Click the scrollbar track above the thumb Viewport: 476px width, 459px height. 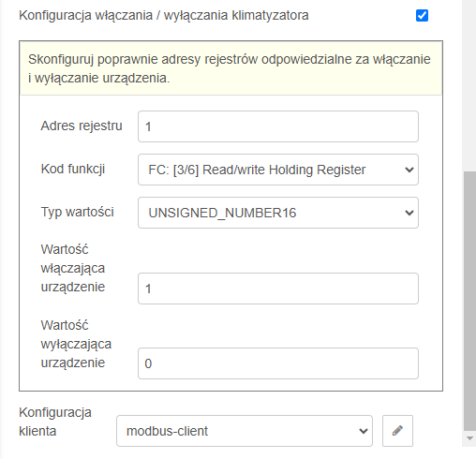[x=469, y=85]
